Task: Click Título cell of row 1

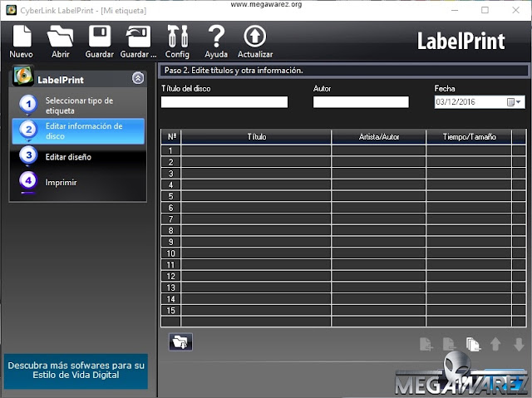Action: (256, 151)
